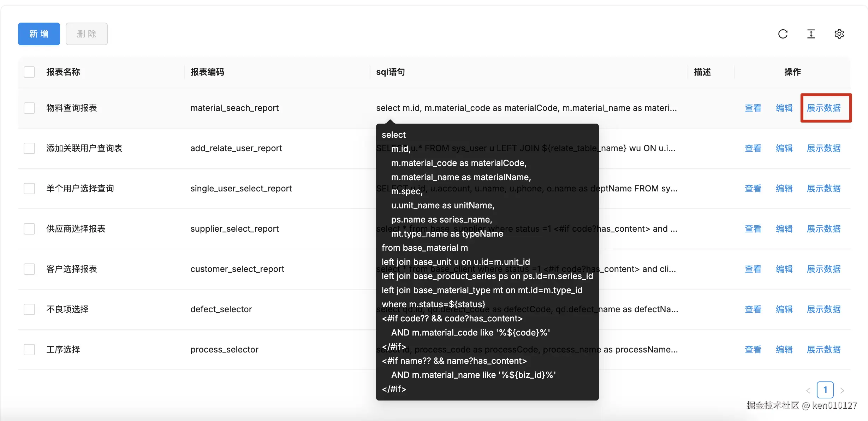This screenshot has width=868, height=421.
Task: Select checkbox for 供应商选择报表 row
Action: [x=29, y=229]
